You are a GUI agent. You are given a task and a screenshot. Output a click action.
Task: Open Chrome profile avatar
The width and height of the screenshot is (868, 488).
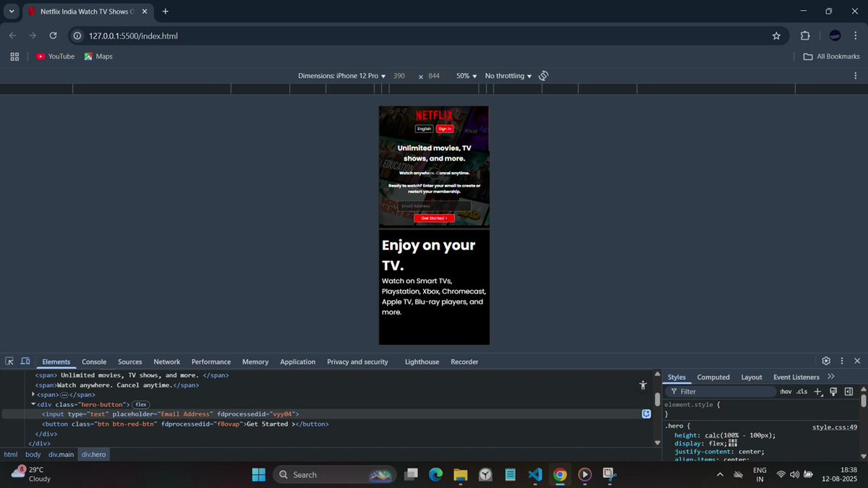[835, 35]
